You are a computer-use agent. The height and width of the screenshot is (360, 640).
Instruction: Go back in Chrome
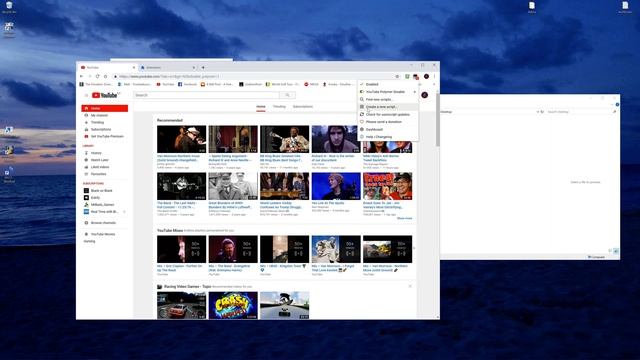[82, 76]
